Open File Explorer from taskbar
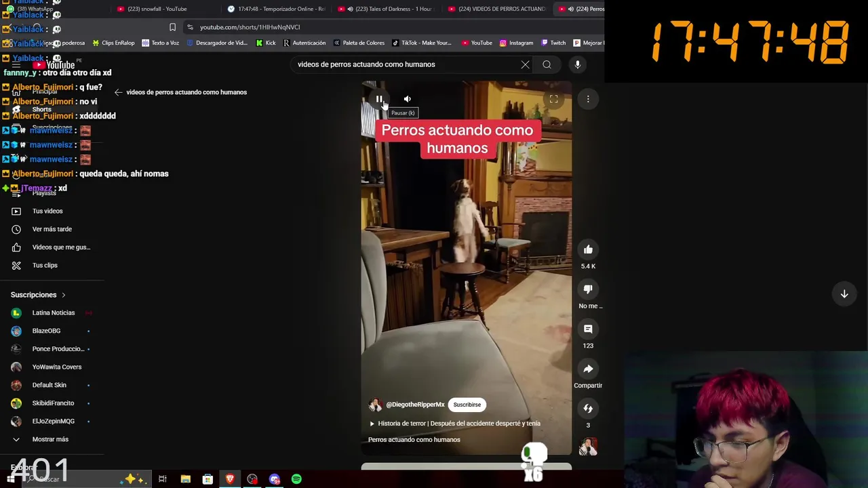 185,479
